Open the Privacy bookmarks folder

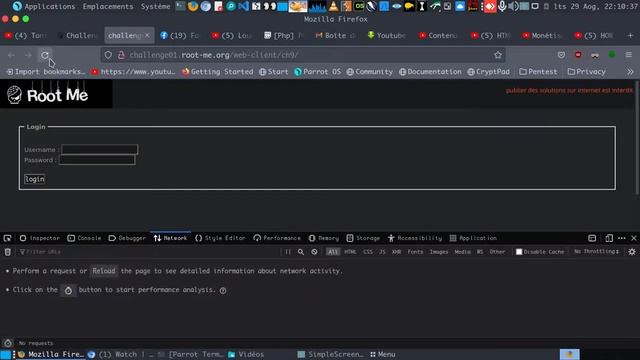tap(587, 72)
